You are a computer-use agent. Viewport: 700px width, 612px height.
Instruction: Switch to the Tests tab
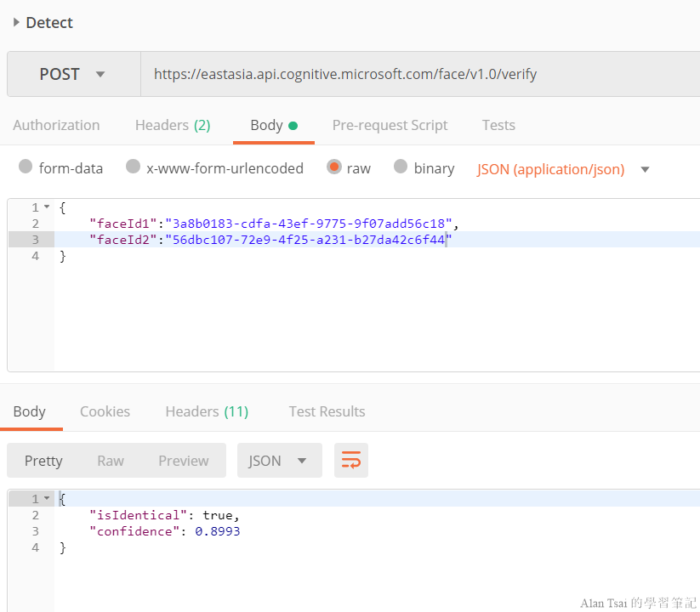(x=498, y=125)
